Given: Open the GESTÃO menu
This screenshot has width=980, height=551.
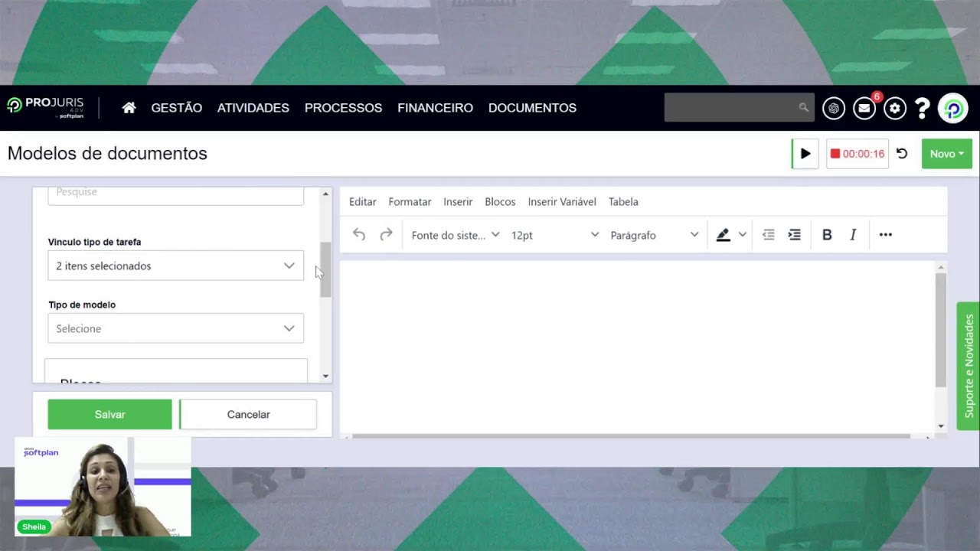Looking at the screenshot, I should (x=177, y=108).
